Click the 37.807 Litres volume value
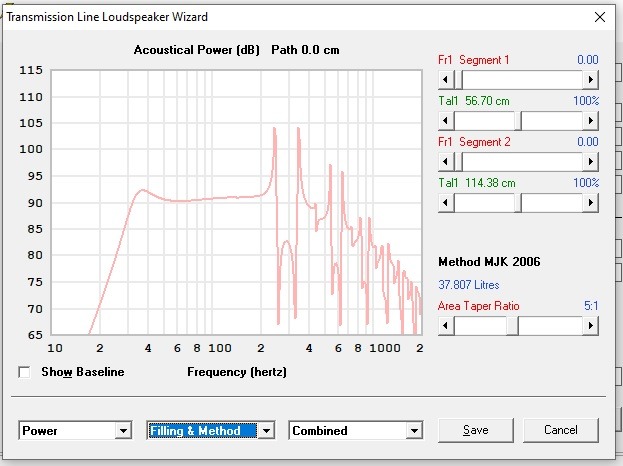 [x=469, y=285]
